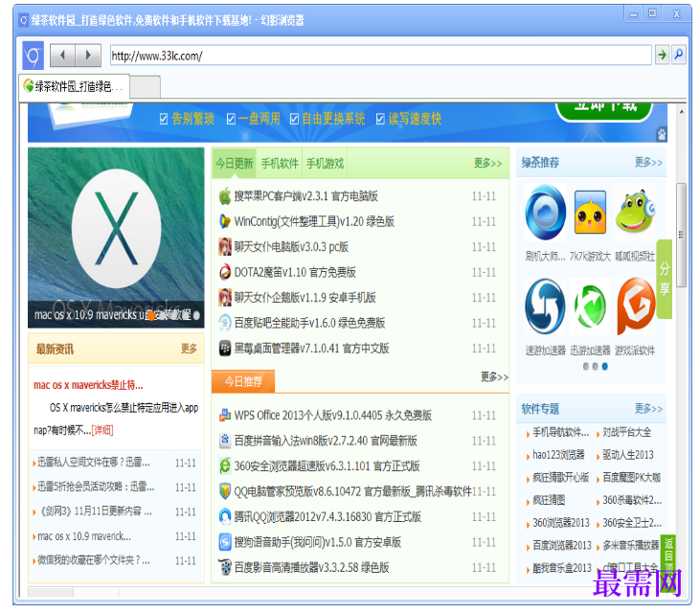
Task: Click the browser logo icon beside navigation
Action: [33, 56]
